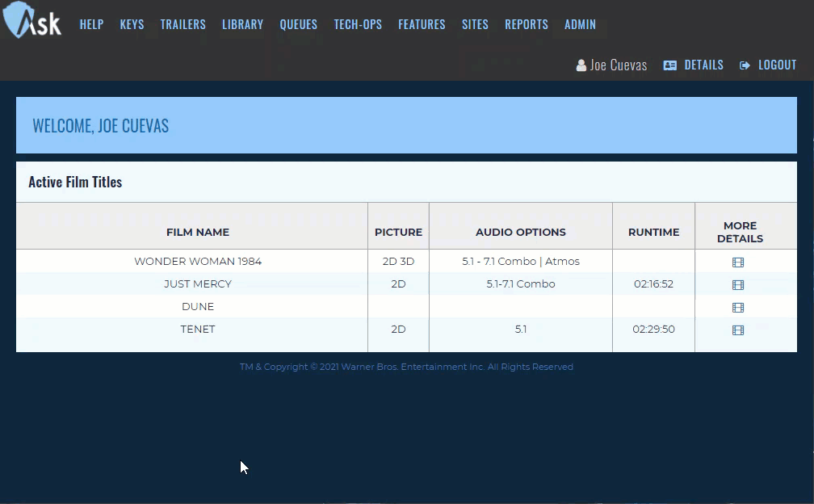Open the HELP menu

(x=91, y=24)
